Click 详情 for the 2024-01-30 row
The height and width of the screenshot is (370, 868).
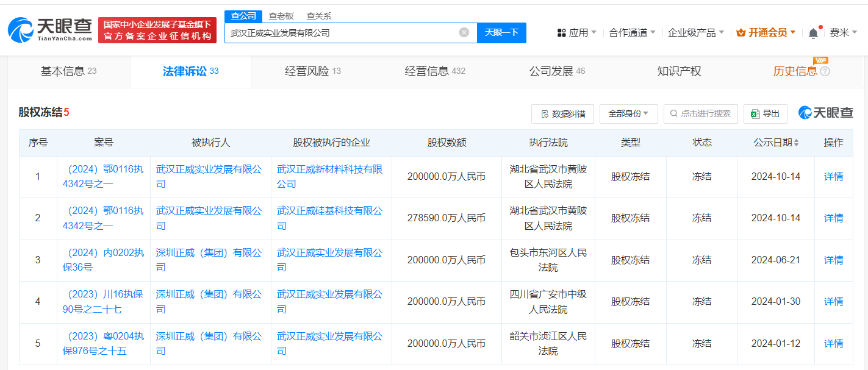[833, 302]
